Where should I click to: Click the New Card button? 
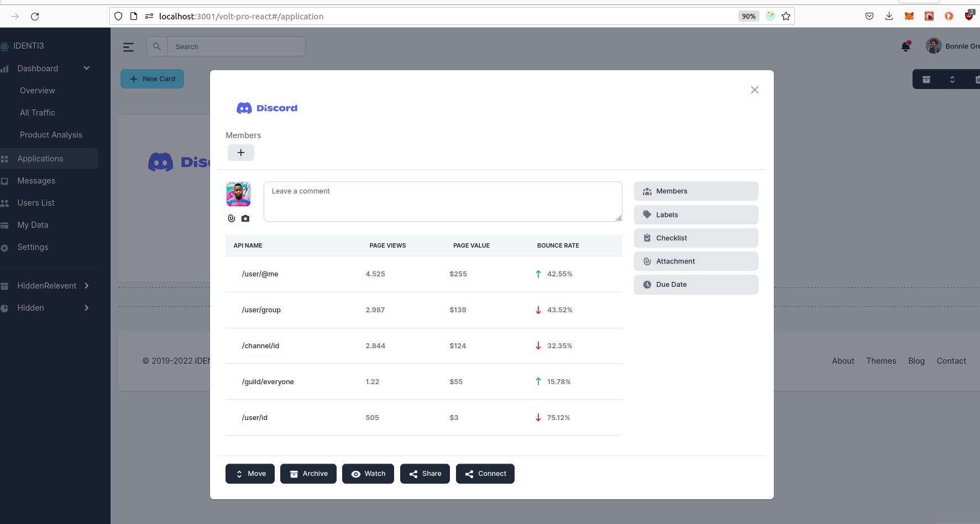[x=152, y=79]
